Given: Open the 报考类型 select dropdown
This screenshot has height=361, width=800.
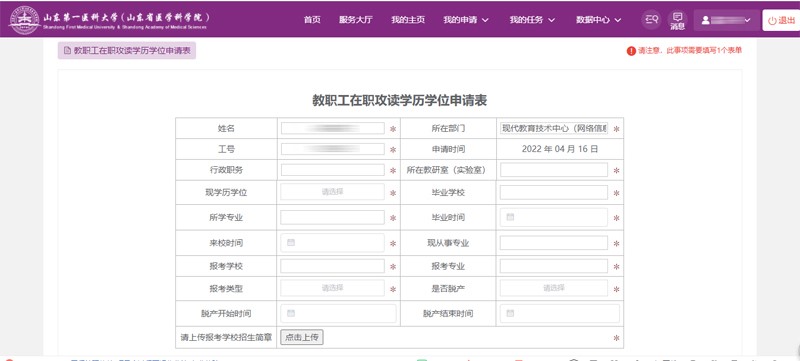Looking at the screenshot, I should coord(332,288).
